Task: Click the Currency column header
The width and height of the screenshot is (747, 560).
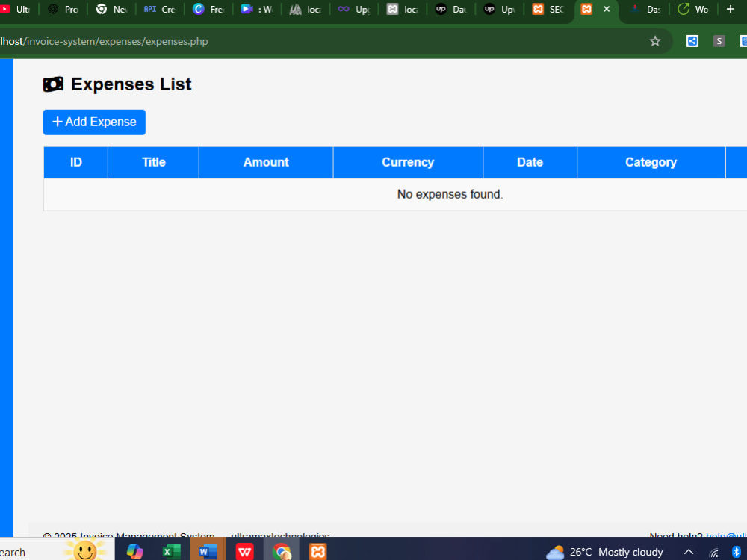Action: (x=408, y=162)
